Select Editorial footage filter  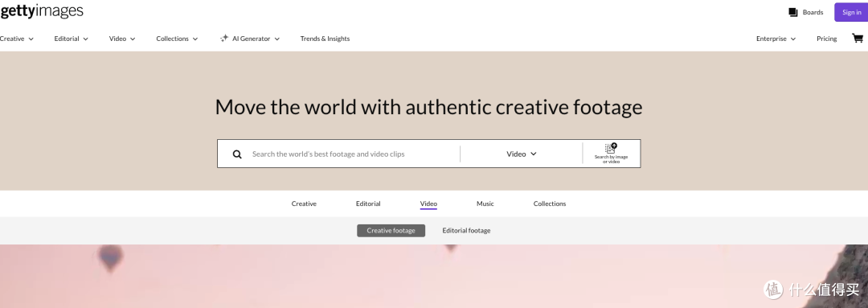(x=466, y=231)
